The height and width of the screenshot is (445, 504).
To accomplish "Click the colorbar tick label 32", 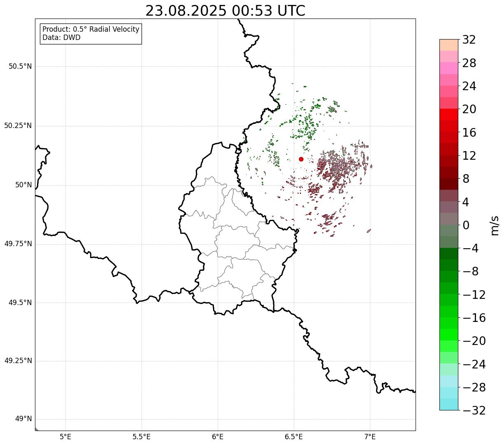I will [x=469, y=40].
